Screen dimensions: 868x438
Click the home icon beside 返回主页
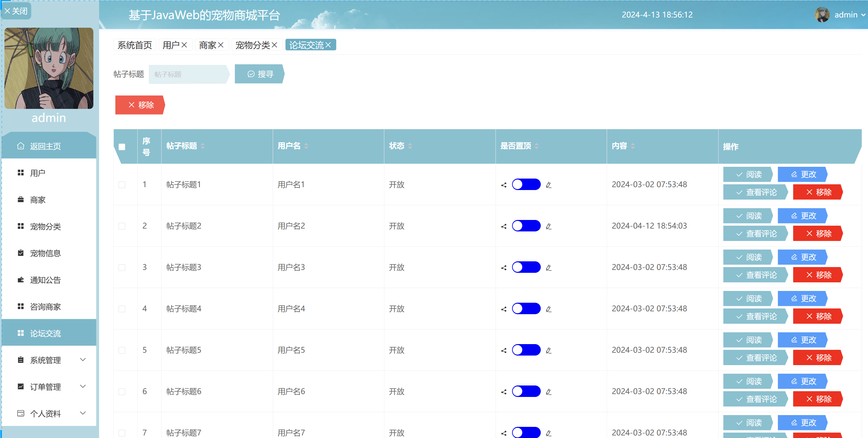pos(21,146)
